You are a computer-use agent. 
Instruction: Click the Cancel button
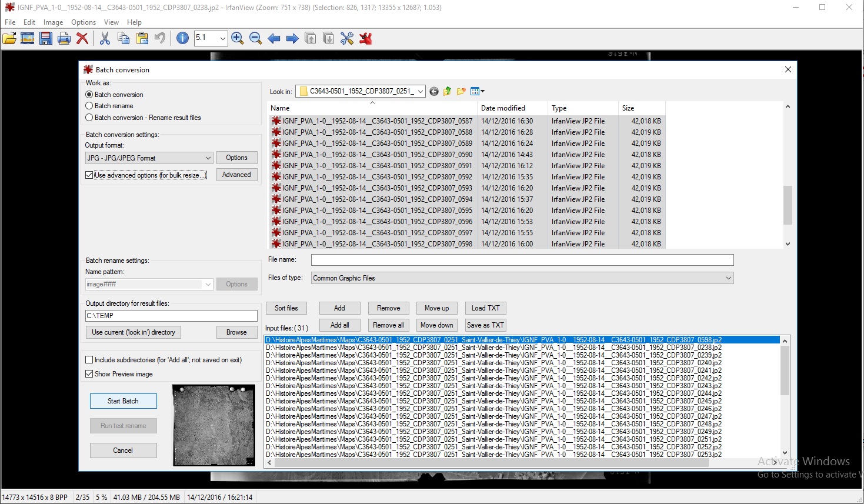[124, 450]
